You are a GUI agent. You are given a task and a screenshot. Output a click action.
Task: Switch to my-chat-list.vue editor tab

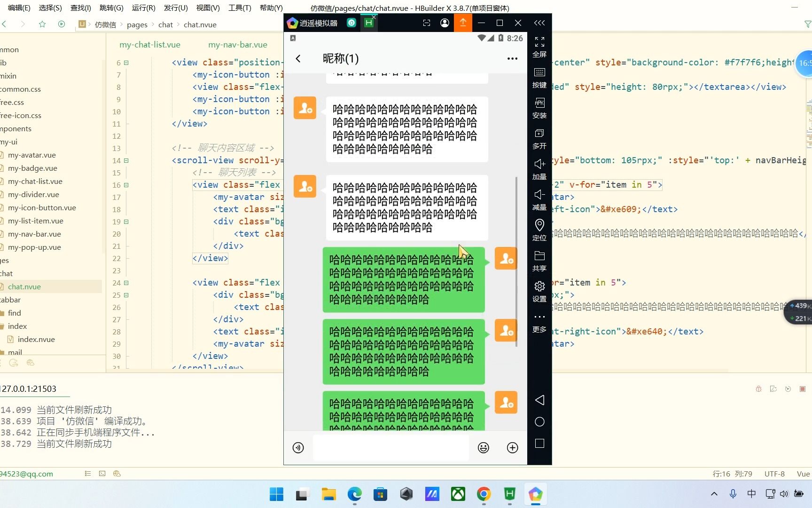tap(150, 45)
